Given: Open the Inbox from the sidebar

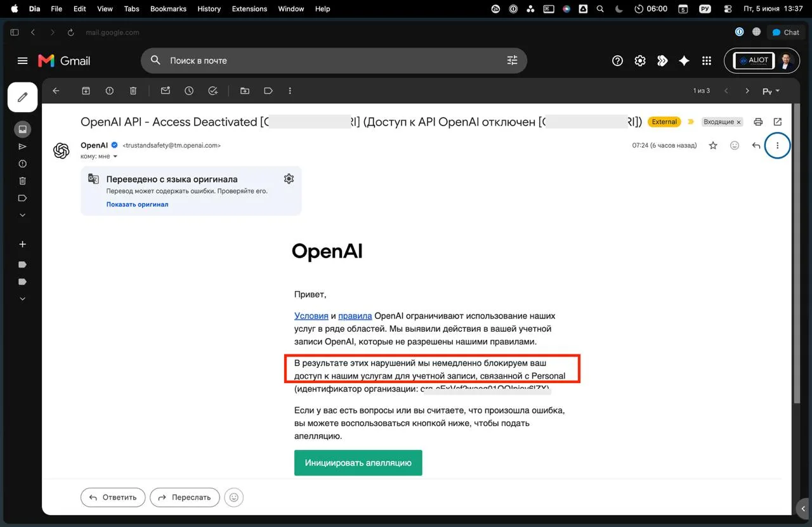Looking at the screenshot, I should 23,129.
